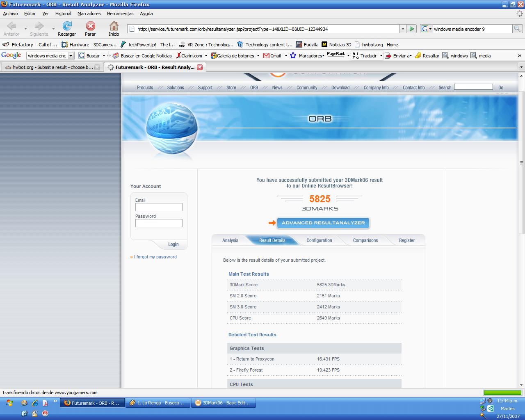Click the green Go arrow beside address bar
The height and width of the screenshot is (420, 525).
click(x=412, y=29)
